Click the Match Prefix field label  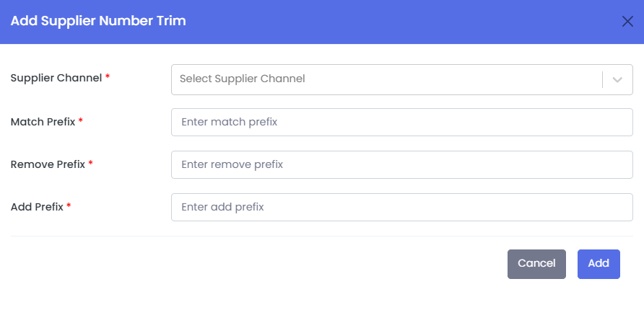click(x=43, y=122)
